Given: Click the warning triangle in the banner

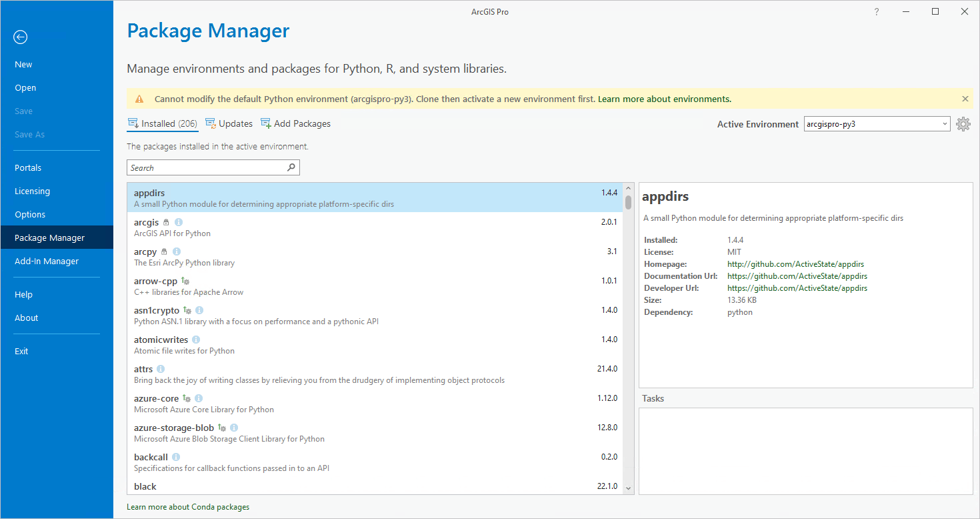Looking at the screenshot, I should 139,98.
